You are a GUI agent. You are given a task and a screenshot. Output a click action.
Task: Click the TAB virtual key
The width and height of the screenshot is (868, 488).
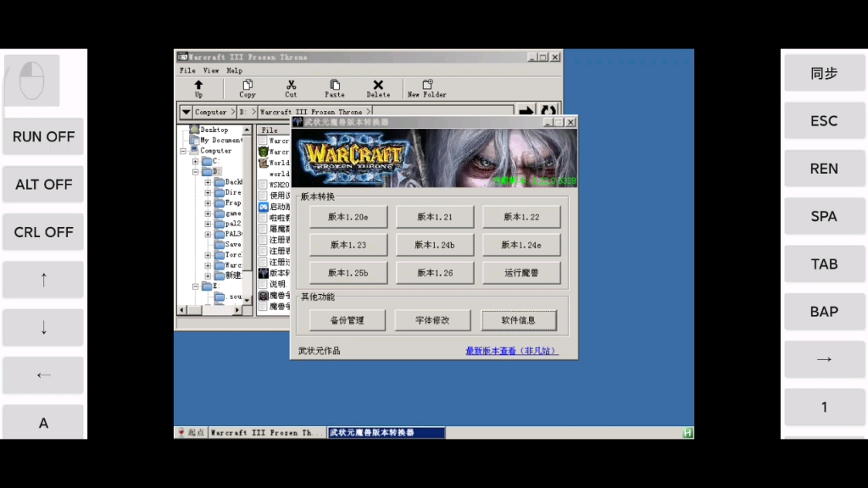824,264
